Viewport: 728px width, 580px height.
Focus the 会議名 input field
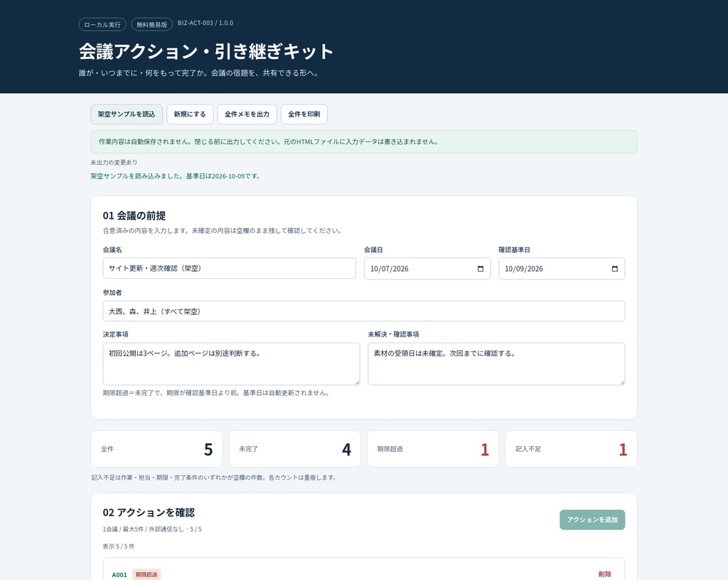(230, 268)
